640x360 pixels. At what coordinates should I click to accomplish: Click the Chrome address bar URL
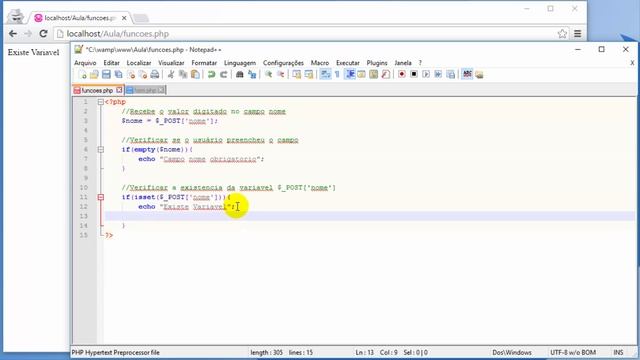118,34
